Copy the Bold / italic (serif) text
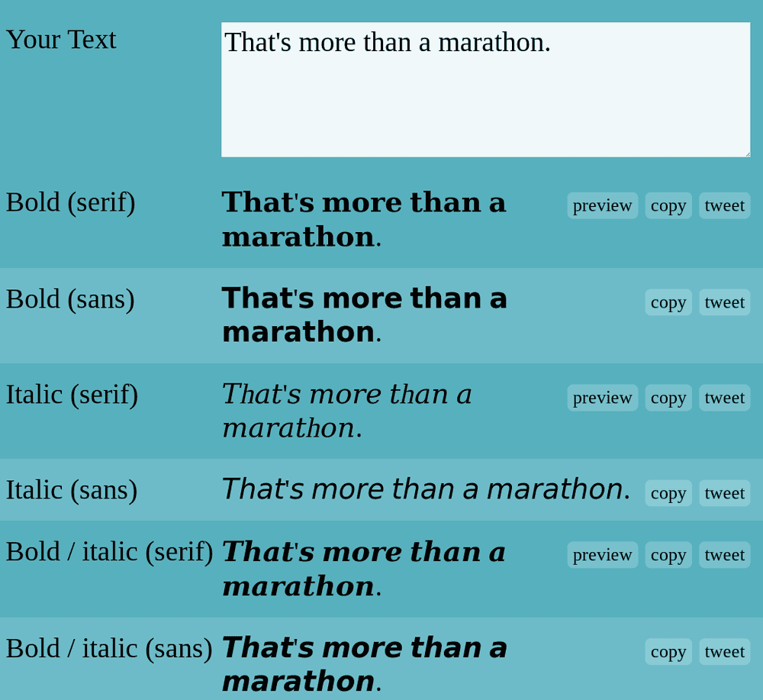 pyautogui.click(x=668, y=555)
